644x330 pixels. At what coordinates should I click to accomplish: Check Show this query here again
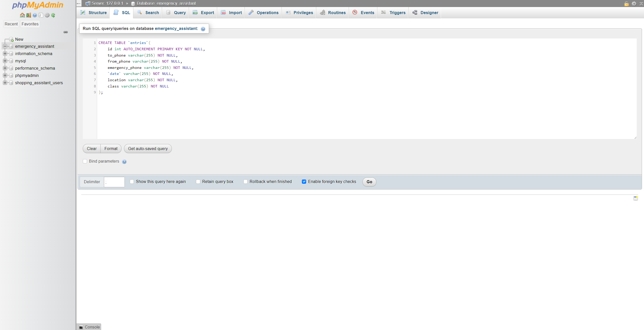(x=132, y=182)
